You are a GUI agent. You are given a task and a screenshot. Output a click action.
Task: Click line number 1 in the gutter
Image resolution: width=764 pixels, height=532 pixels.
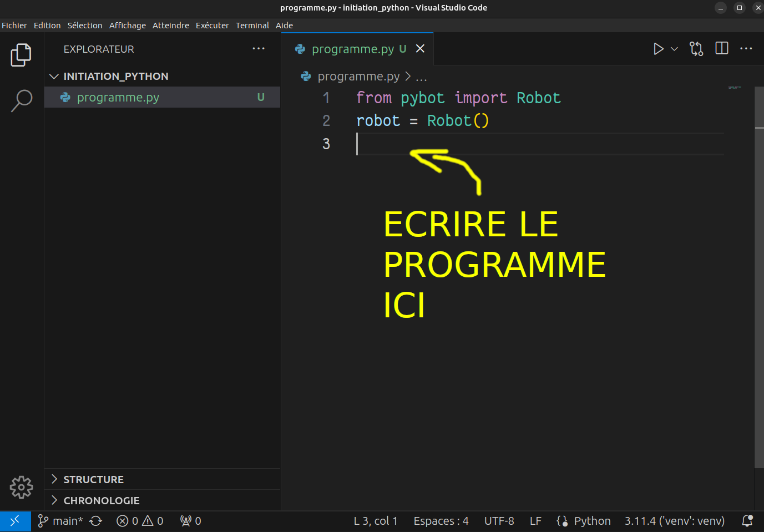tap(326, 98)
